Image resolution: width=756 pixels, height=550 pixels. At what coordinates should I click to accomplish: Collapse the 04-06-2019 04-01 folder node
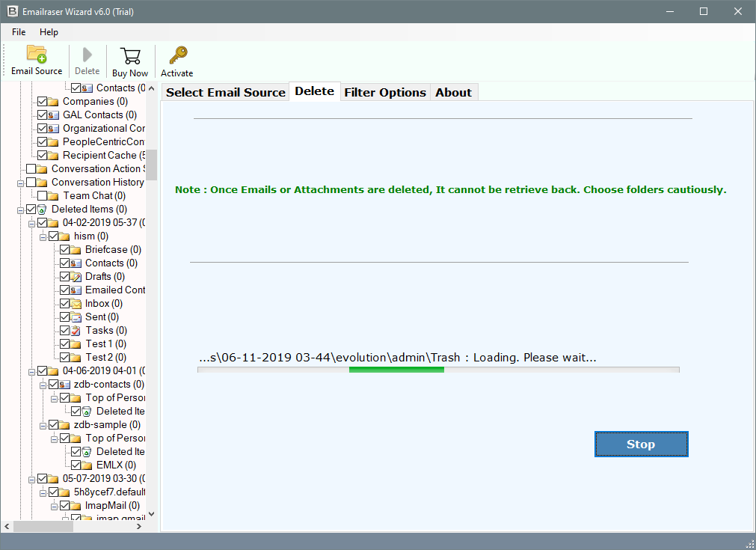31,372
